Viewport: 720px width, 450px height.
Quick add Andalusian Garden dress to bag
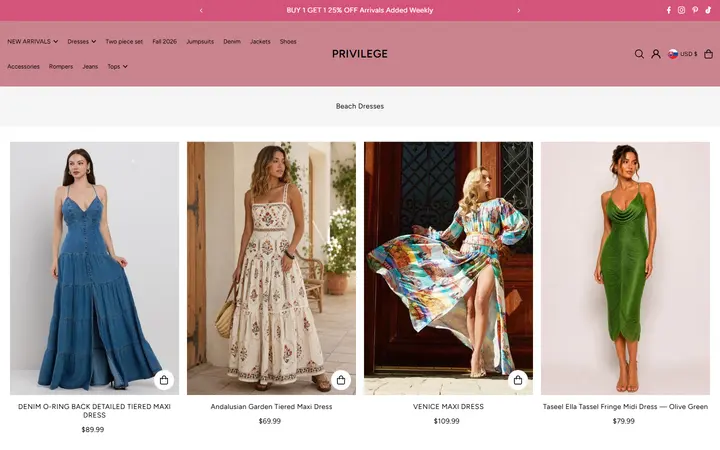[x=341, y=380]
